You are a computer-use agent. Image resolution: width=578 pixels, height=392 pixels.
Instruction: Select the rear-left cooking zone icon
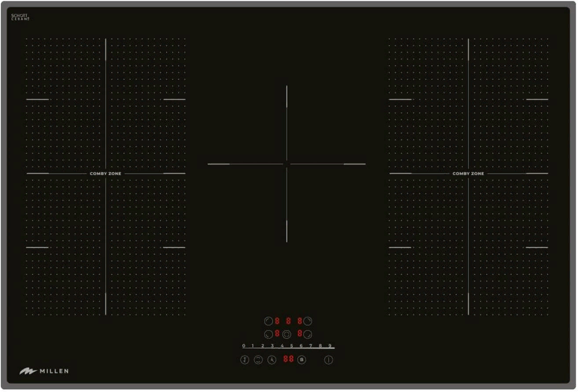(x=268, y=321)
